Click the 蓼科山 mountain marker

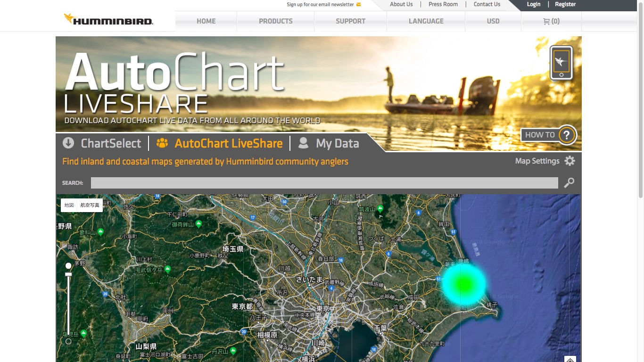click(x=100, y=231)
